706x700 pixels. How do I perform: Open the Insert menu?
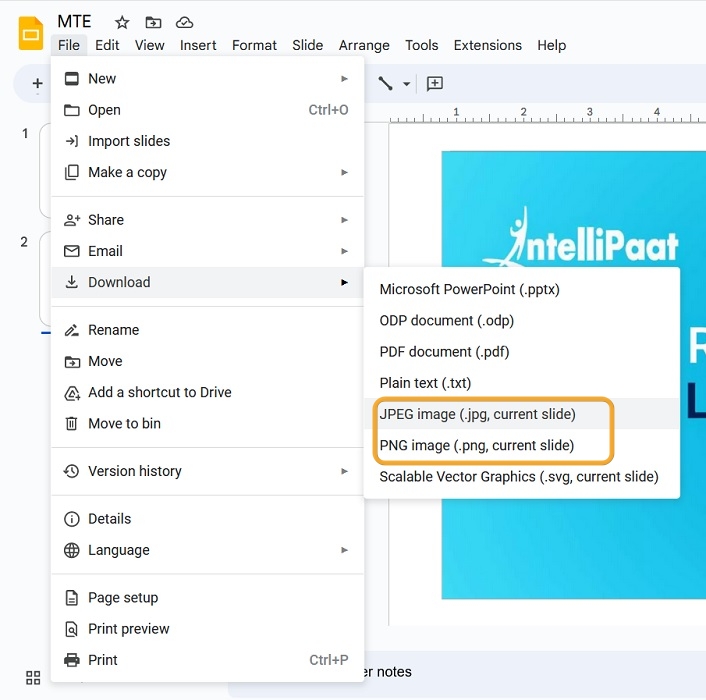click(198, 45)
